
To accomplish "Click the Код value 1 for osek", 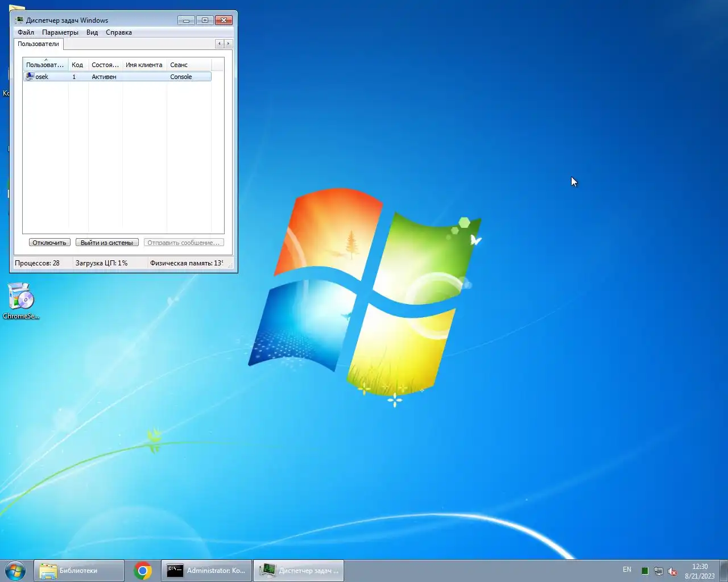I will coord(74,77).
